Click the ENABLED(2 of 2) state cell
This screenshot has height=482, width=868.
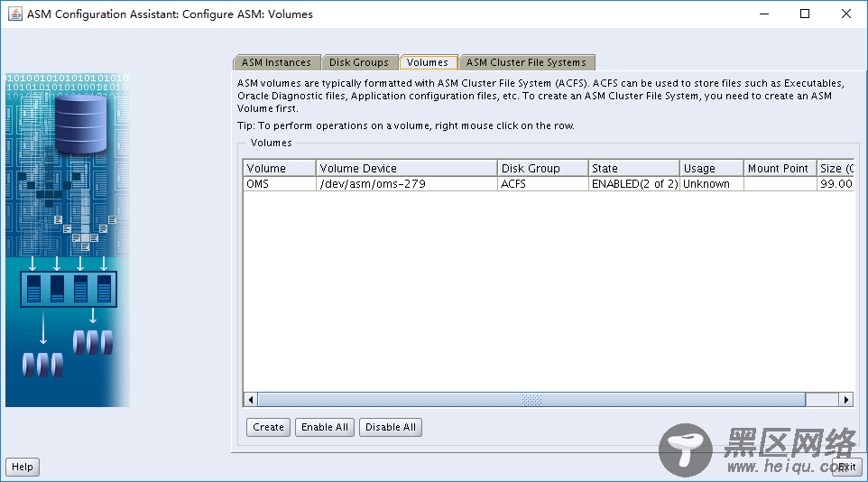coord(633,184)
